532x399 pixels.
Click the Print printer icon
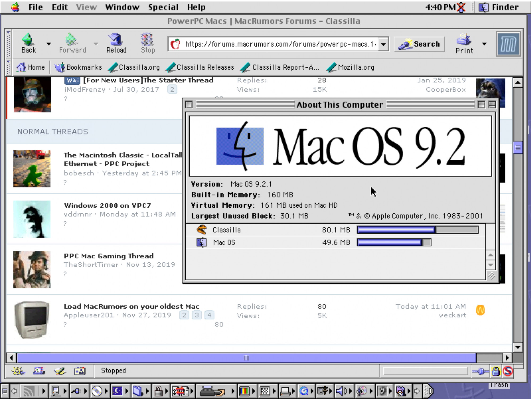pyautogui.click(x=464, y=39)
